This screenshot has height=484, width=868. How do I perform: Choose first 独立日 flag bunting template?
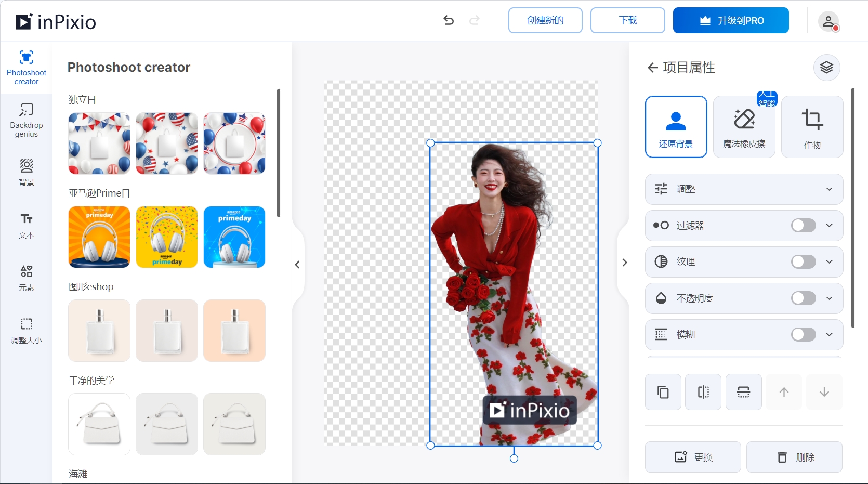pos(99,143)
